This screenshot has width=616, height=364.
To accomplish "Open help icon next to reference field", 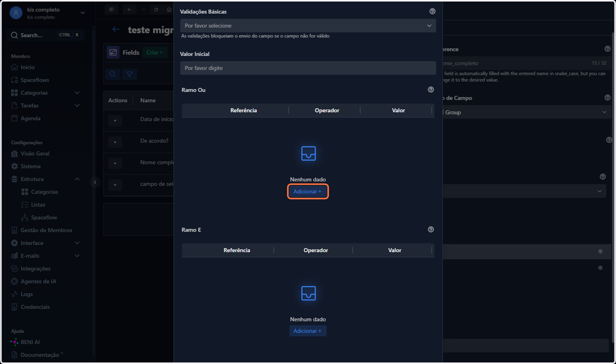I will (x=608, y=49).
